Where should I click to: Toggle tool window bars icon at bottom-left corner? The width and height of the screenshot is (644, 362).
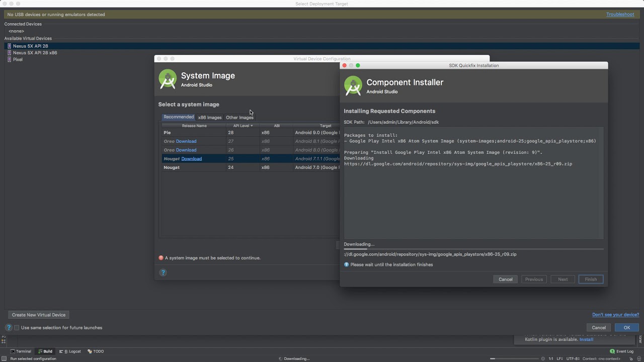point(4,358)
